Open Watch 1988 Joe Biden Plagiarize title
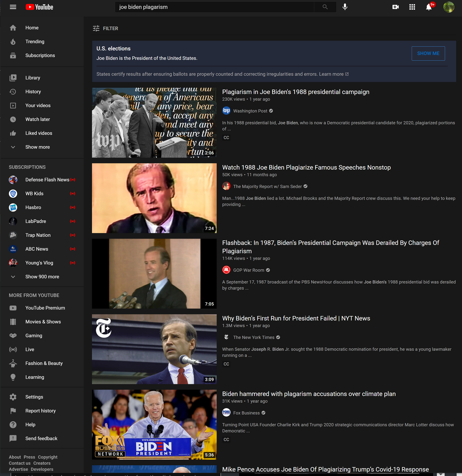This screenshot has height=476, width=462. pos(306,167)
